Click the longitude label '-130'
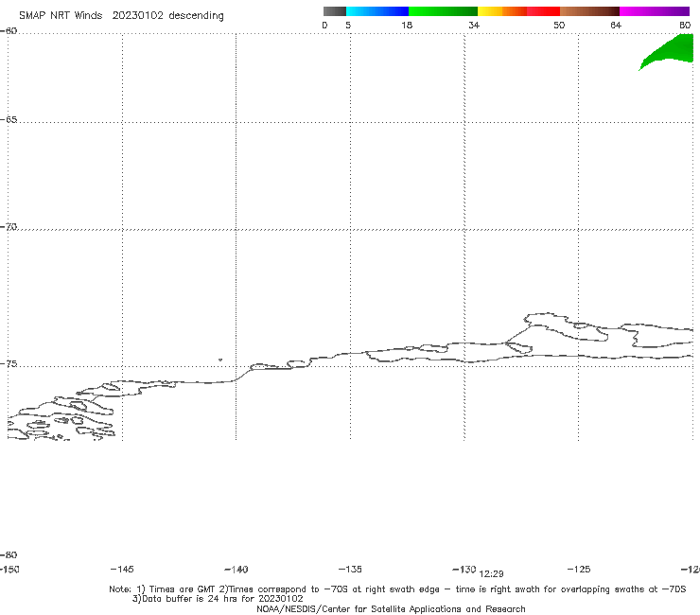Viewport: 700px width, 615px height. [464, 569]
